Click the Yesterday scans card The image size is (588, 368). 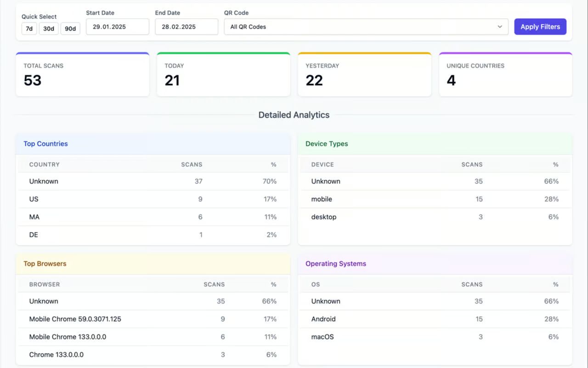point(364,75)
